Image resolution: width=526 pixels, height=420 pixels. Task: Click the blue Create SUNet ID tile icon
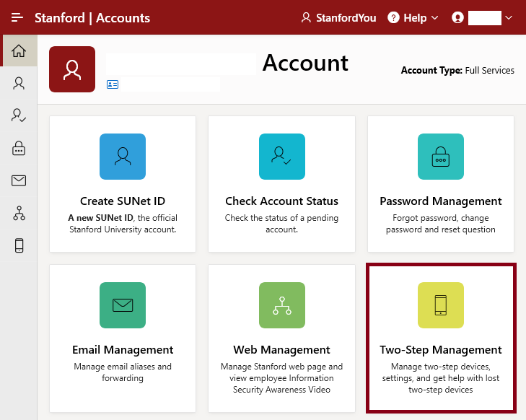pos(123,157)
